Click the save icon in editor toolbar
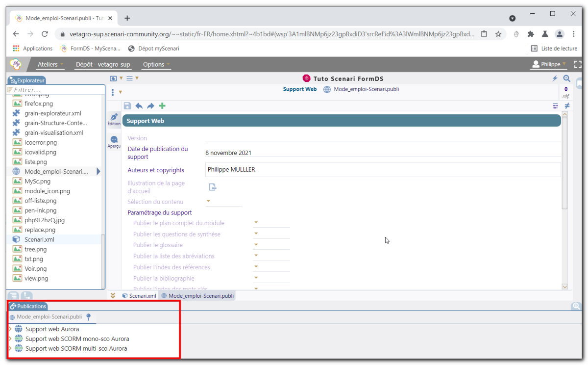Screen dimensions: 588x365 point(127,106)
